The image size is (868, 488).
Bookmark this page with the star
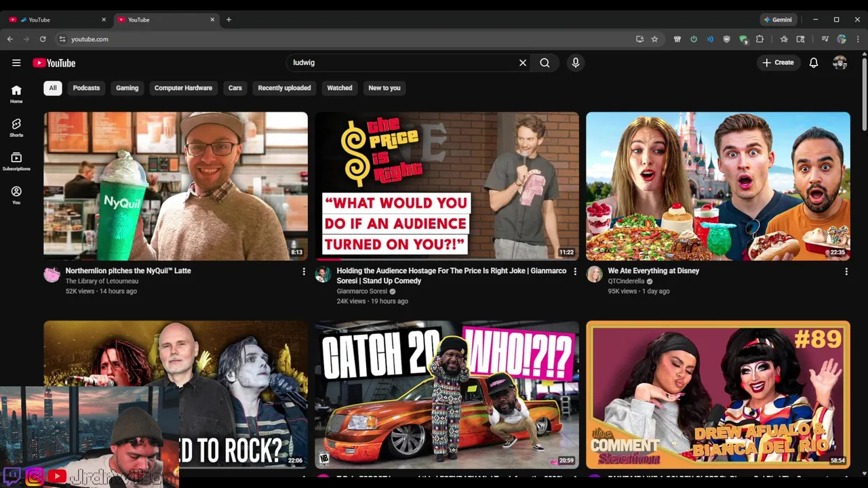point(654,39)
